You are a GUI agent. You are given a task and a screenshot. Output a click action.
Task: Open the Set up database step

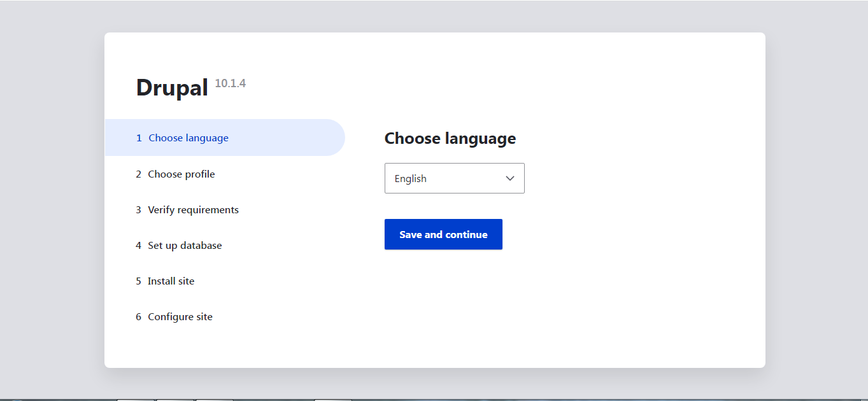[x=185, y=245]
